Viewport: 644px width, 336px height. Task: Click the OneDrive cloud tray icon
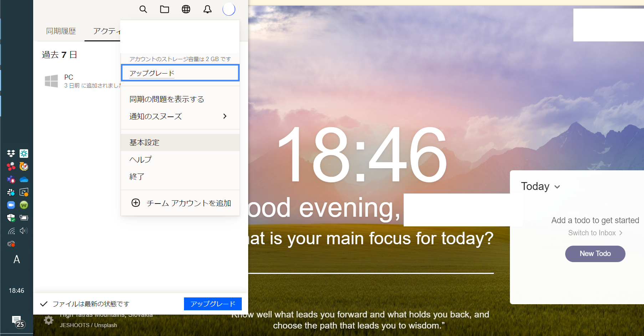click(24, 179)
